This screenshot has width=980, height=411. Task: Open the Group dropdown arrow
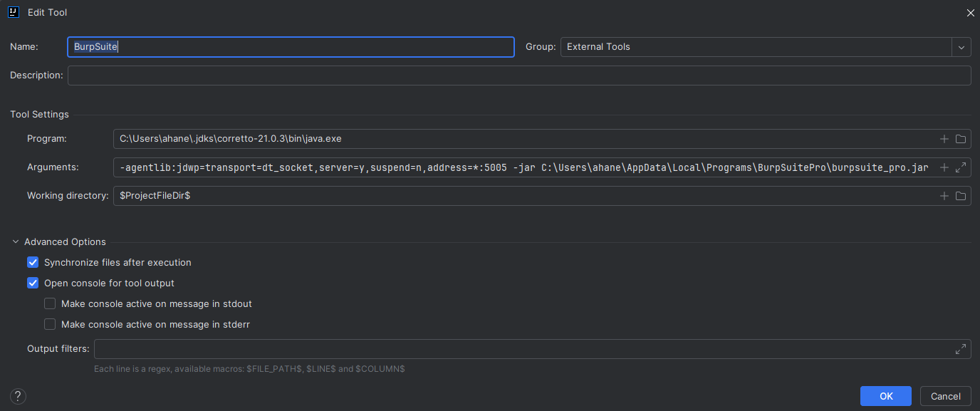tap(961, 46)
